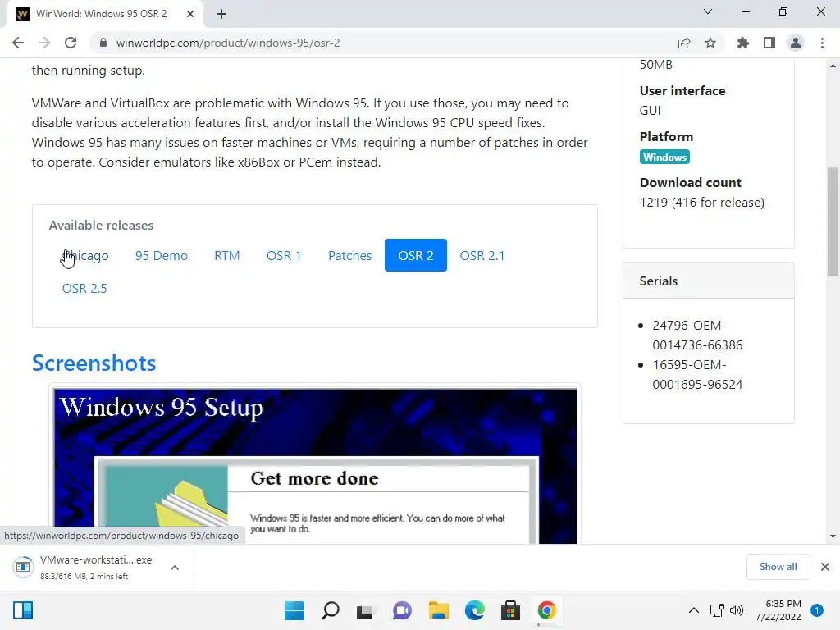This screenshot has height=630, width=840.
Task: Close the downloads bar
Action: coord(825,567)
